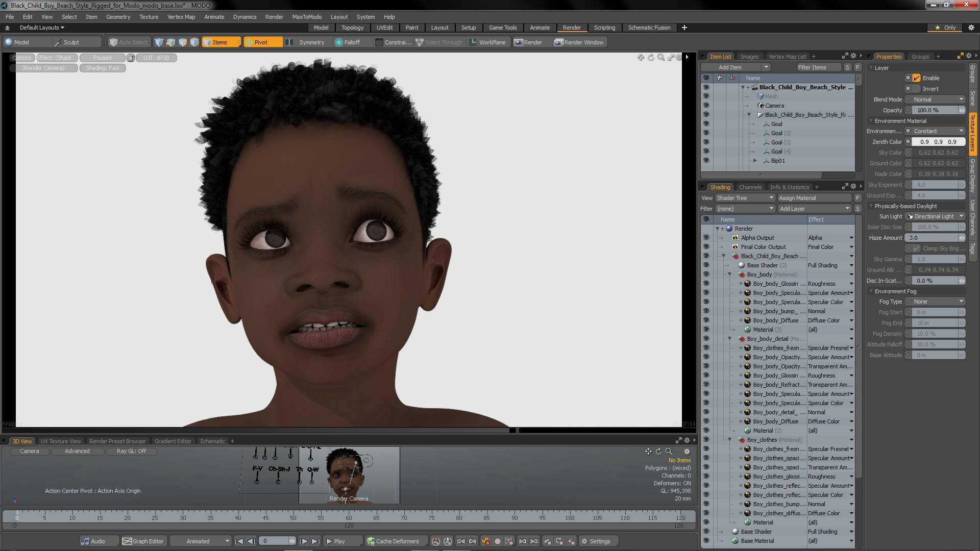980x551 pixels.
Task: Switch to the UVEdit layout tab
Action: [x=384, y=28]
